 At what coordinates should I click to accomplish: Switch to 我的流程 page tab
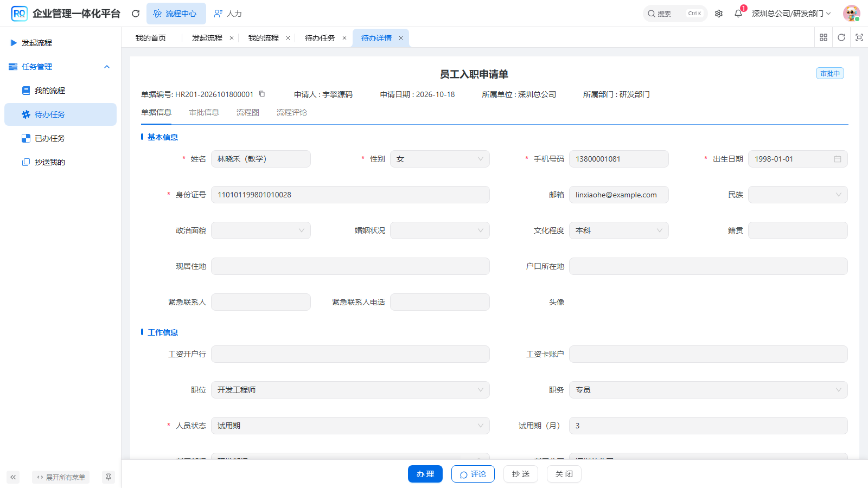[x=264, y=38]
